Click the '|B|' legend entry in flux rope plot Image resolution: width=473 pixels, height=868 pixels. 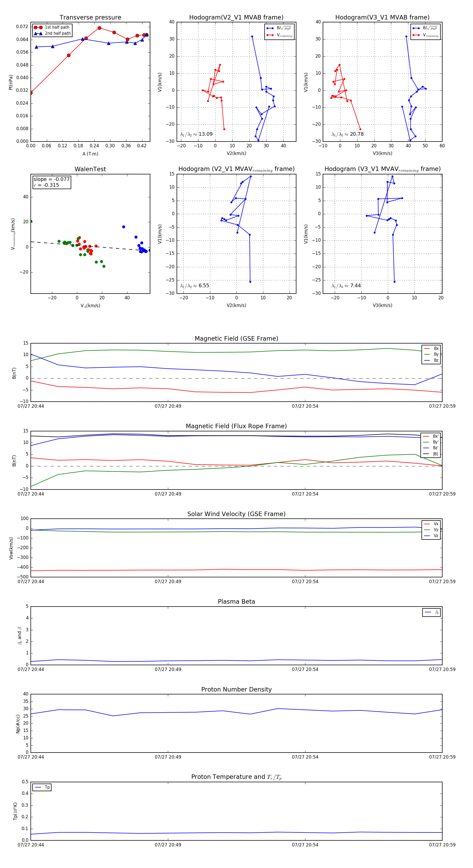tap(431, 454)
